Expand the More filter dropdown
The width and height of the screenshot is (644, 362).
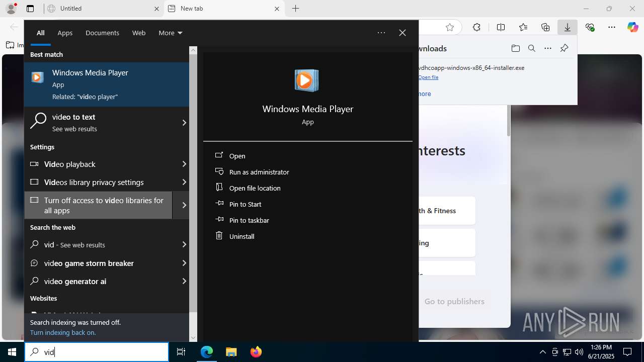[171, 33]
